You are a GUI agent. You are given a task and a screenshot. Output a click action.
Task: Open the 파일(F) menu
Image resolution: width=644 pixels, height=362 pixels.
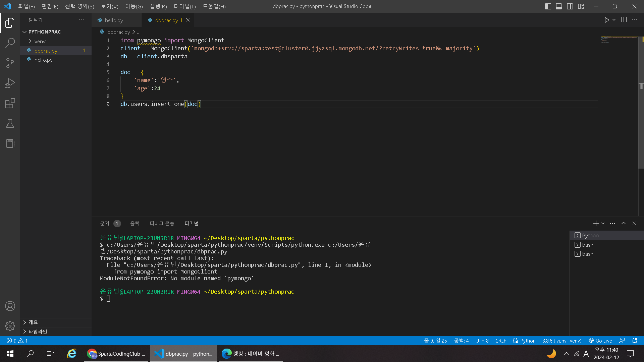(26, 6)
